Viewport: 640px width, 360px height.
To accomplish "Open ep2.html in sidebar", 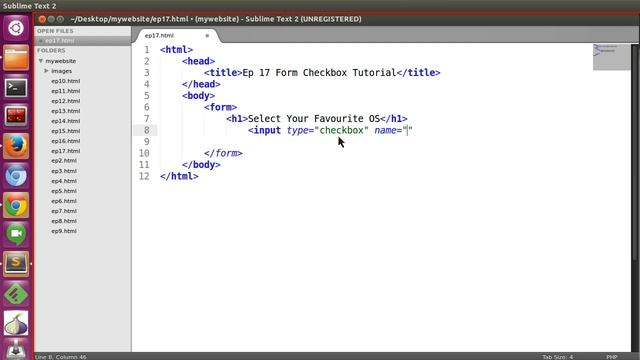I will coord(64,161).
